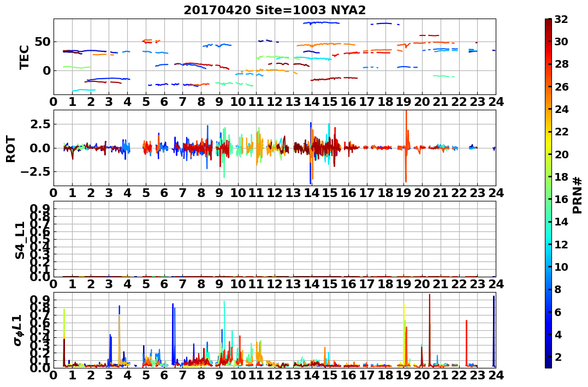Click hour 9 tick under the σφL1 plot
Viewport: 588px width, 387px height.
coord(219,376)
